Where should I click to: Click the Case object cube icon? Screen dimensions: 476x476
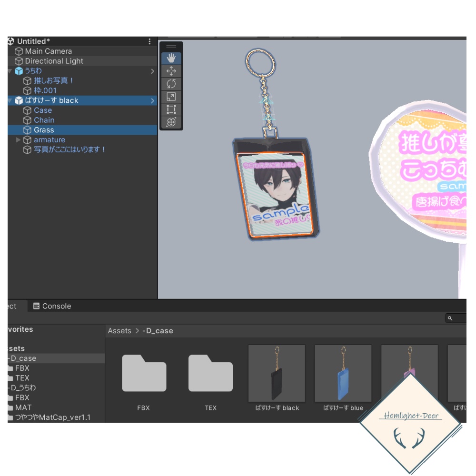click(27, 110)
